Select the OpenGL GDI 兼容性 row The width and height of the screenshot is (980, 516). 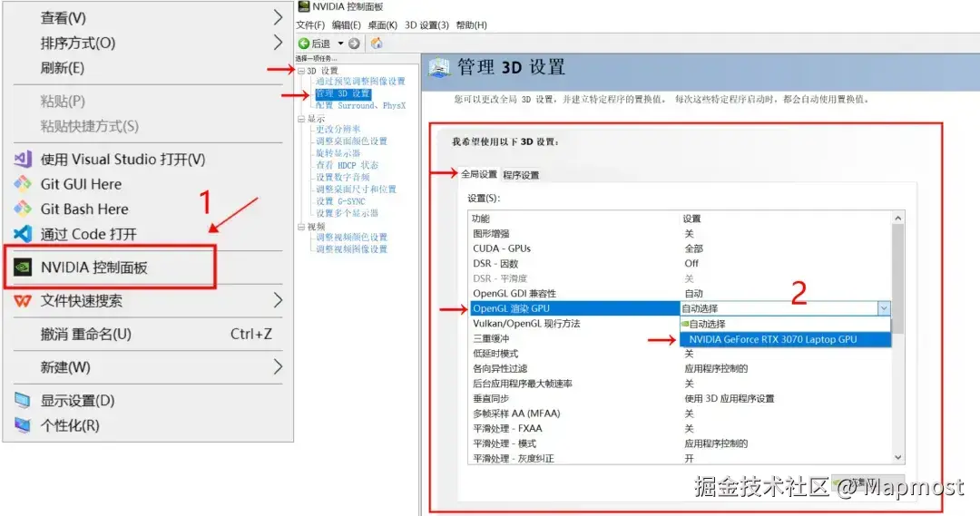[680, 293]
